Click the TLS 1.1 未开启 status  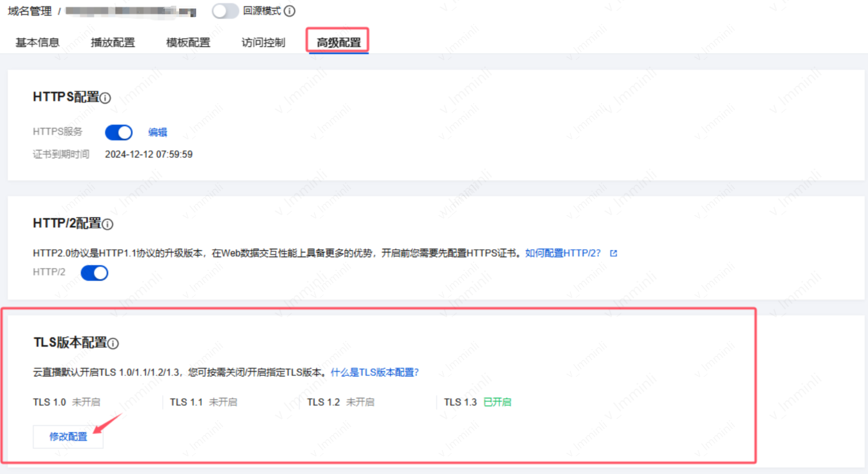click(203, 402)
